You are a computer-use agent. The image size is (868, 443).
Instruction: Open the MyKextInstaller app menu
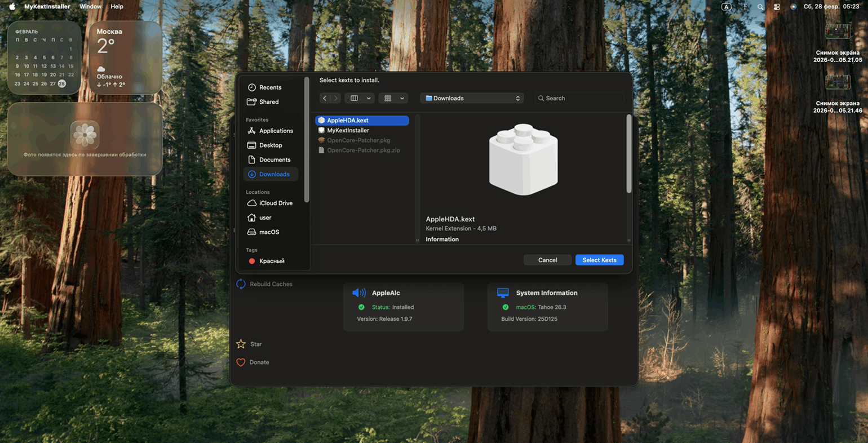coord(47,7)
